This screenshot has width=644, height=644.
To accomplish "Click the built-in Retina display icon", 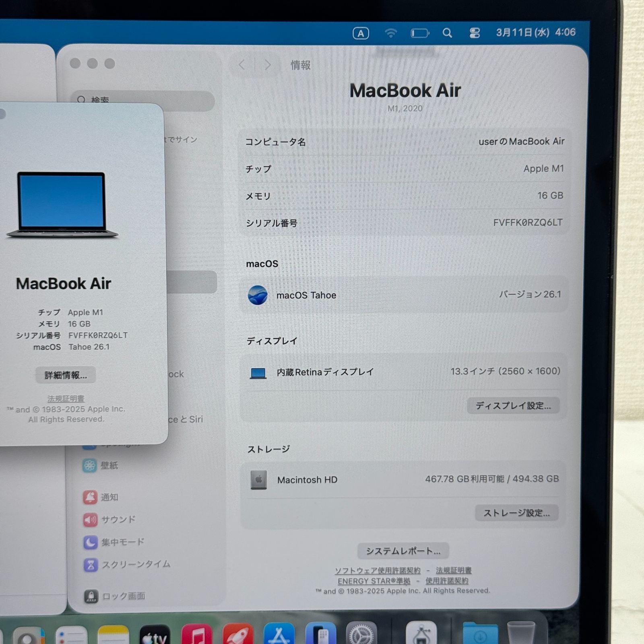I will [258, 373].
